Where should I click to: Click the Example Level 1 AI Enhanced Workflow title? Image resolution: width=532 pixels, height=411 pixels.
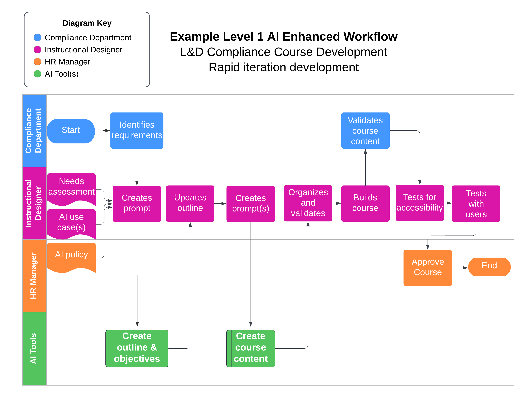click(x=284, y=37)
